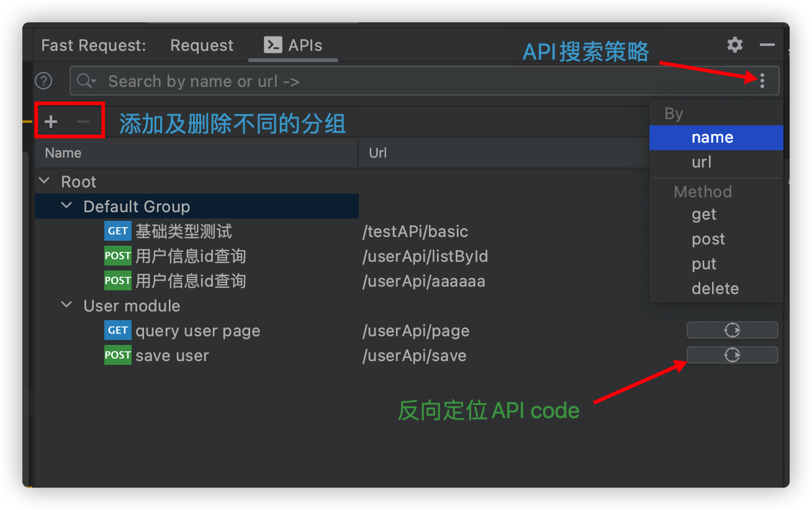Collapse the Root tree node
812x510 pixels.
tap(44, 181)
